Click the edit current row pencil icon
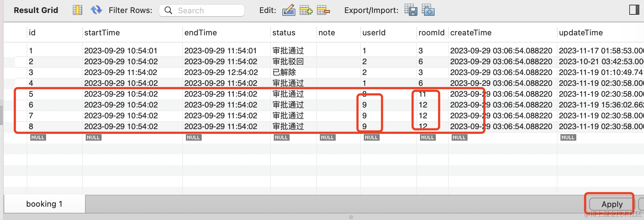This screenshot has height=220, width=644. tap(289, 10)
